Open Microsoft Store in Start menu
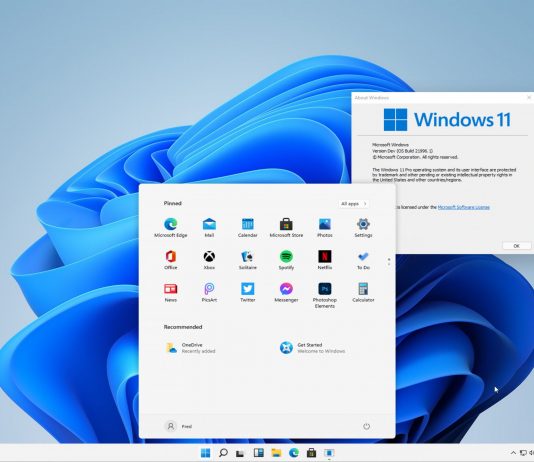Image resolution: width=534 pixels, height=462 pixels. point(286,227)
